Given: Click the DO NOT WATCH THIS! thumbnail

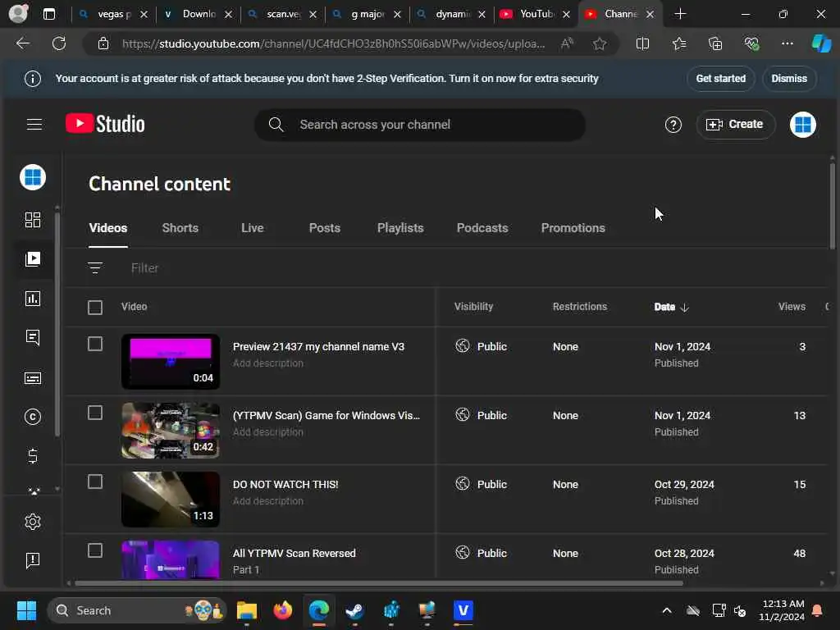Looking at the screenshot, I should [171, 499].
